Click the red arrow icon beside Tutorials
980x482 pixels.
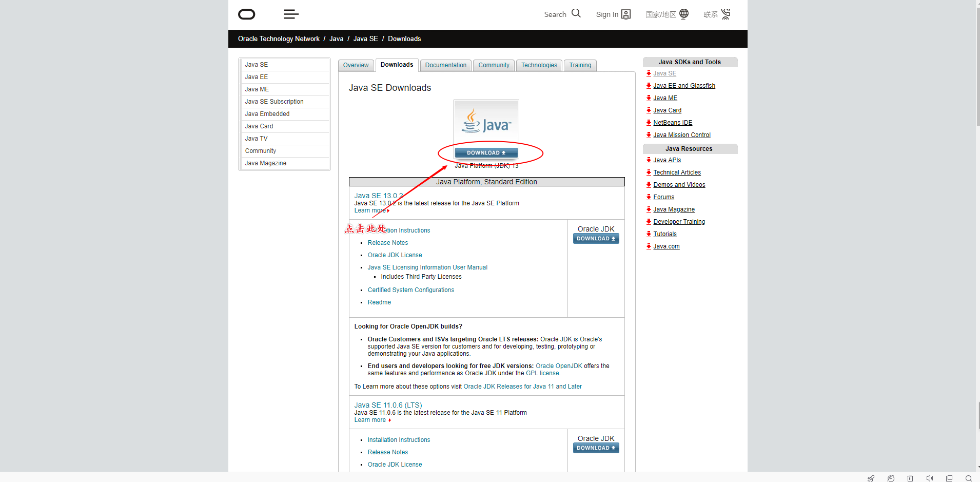tap(649, 234)
